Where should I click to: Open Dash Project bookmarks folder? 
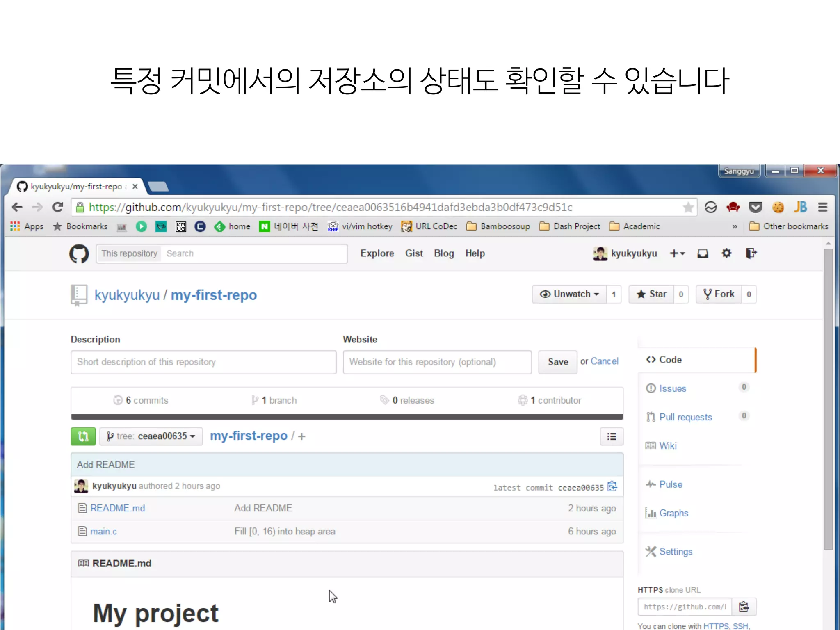point(569,226)
